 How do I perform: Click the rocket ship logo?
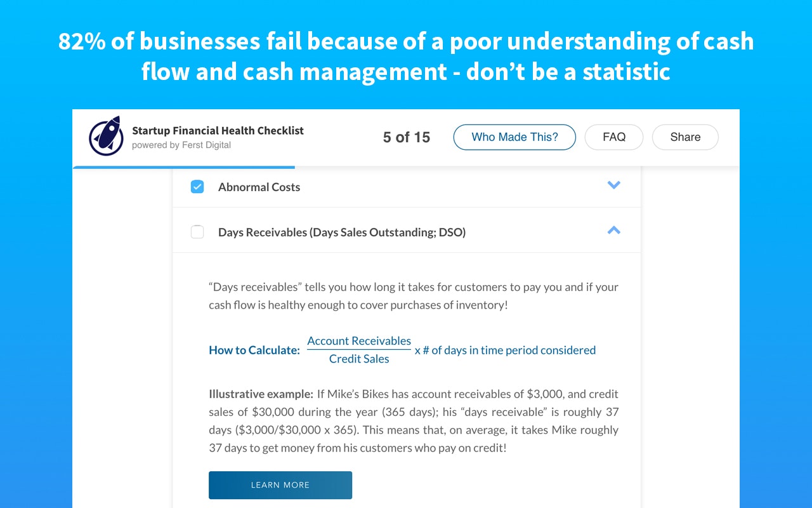pyautogui.click(x=105, y=137)
